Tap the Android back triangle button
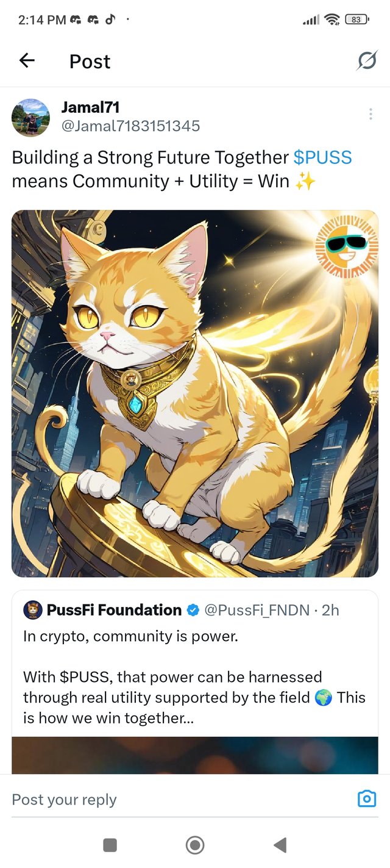 pos(280,845)
